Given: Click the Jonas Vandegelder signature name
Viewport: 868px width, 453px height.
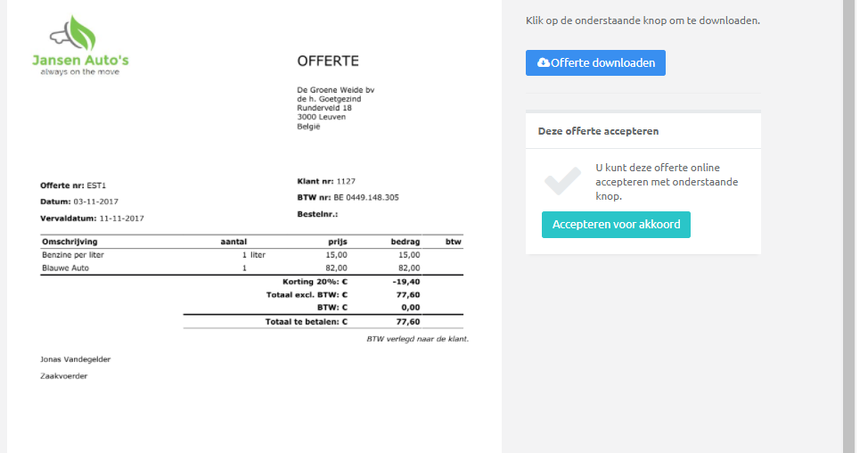Looking at the screenshot, I should tap(76, 359).
